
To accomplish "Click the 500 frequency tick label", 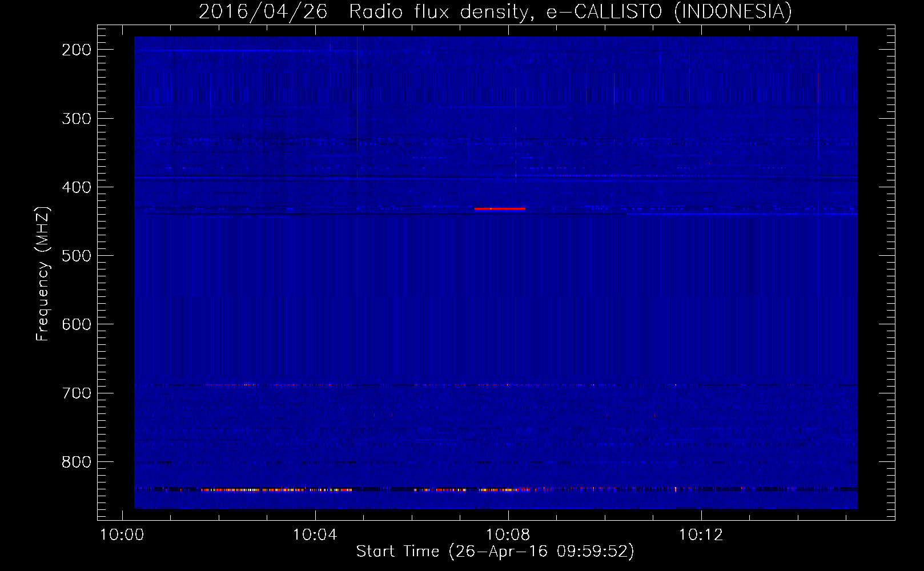I will coord(76,256).
